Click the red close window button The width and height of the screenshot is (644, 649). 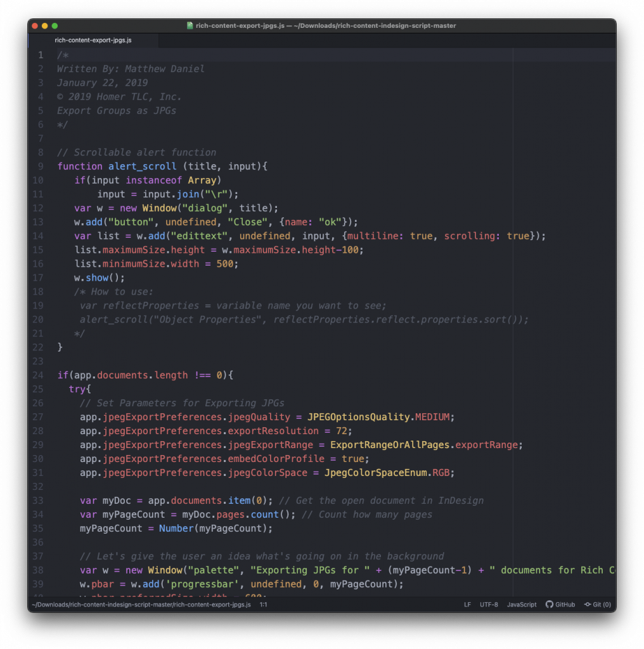tap(35, 26)
